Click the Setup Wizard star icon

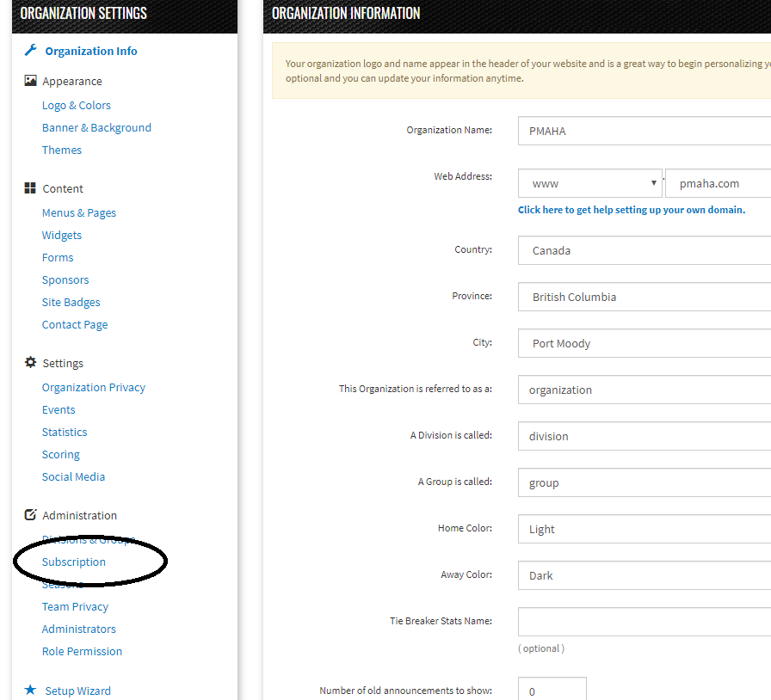pos(28,691)
